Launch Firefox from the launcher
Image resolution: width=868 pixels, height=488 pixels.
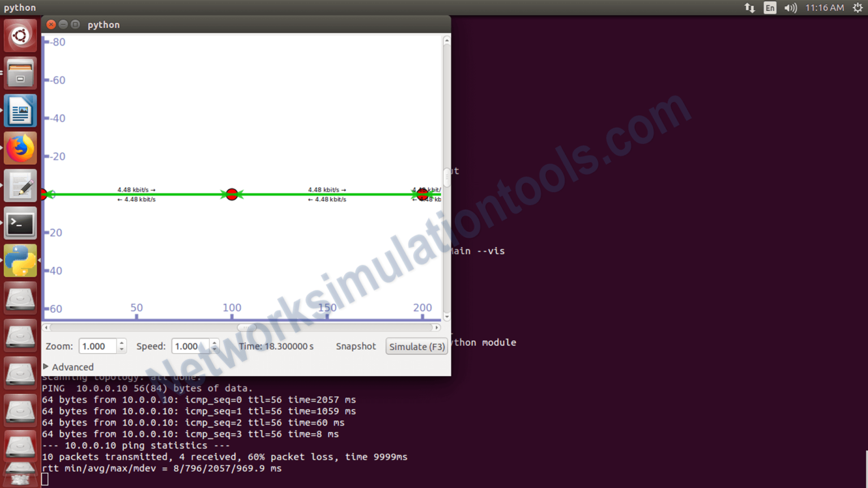coord(20,148)
